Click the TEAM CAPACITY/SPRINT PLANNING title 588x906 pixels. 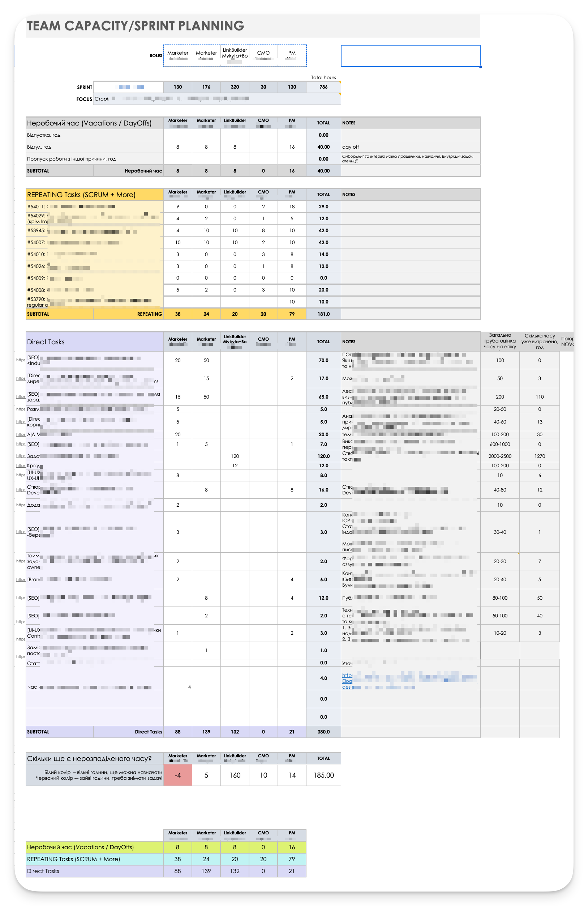[136, 26]
